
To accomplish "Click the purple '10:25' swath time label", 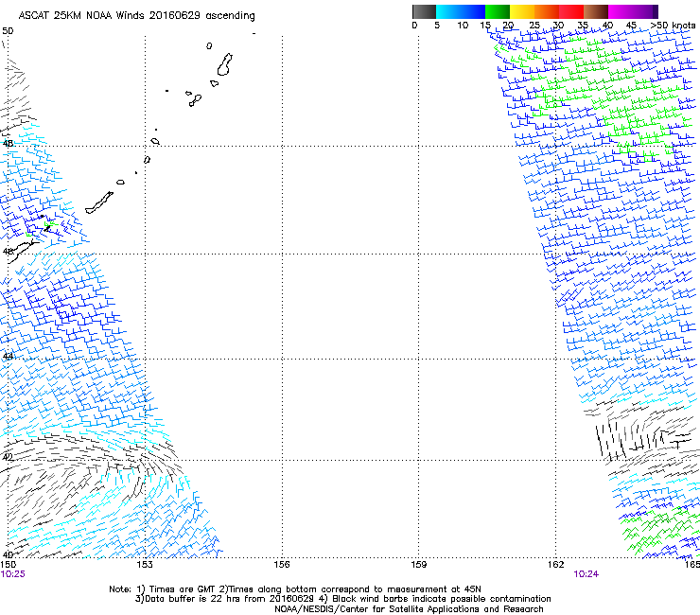I will 13,574.
